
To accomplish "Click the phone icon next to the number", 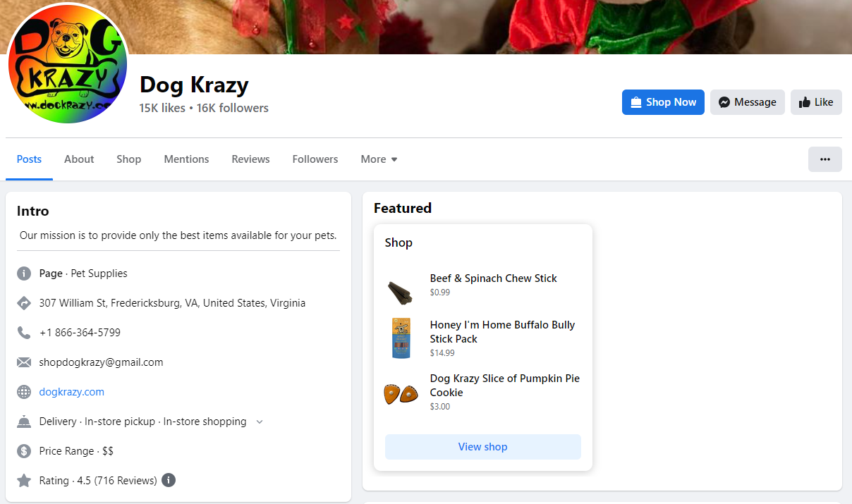I will click(23, 332).
